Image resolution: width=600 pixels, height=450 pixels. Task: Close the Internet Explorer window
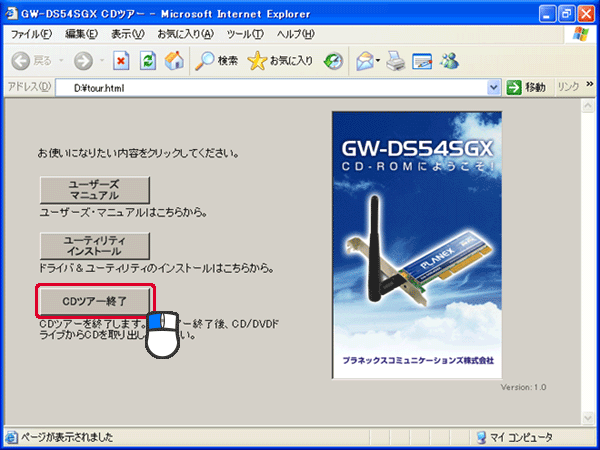586,14
